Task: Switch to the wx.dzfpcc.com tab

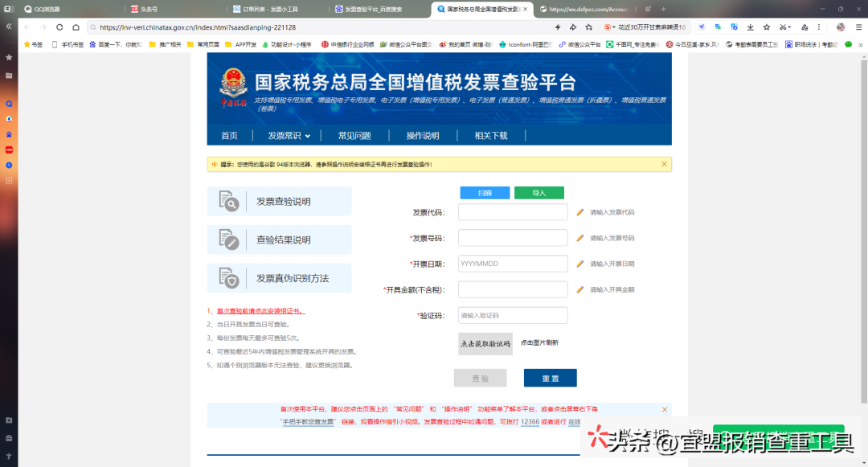Action: tap(587, 9)
